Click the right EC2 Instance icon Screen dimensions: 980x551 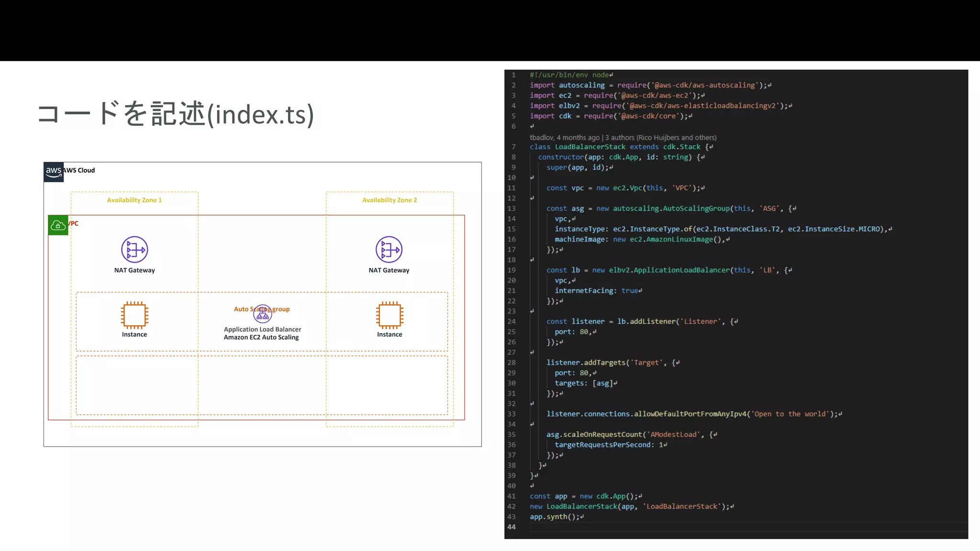390,315
